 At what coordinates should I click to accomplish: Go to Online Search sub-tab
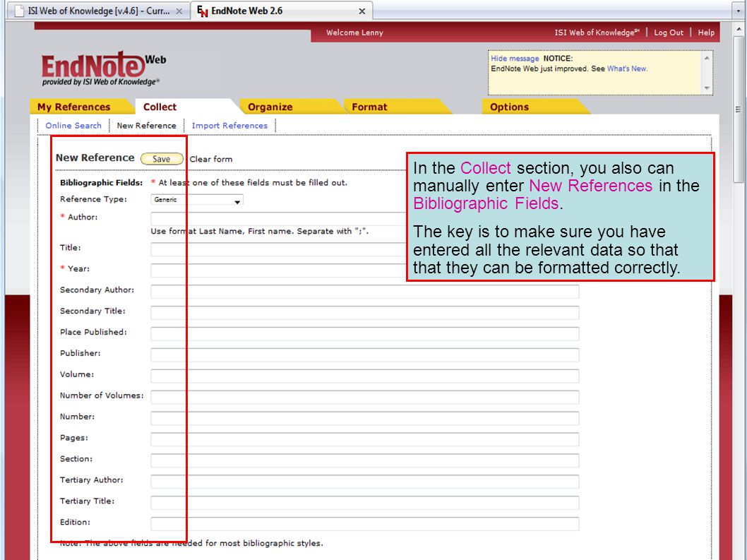pos(73,125)
